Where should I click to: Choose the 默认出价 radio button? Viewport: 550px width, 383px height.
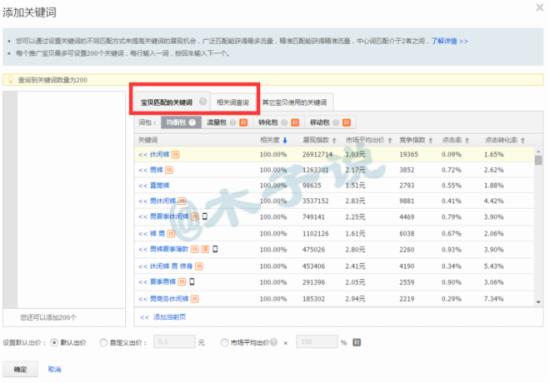pyautogui.click(x=54, y=342)
